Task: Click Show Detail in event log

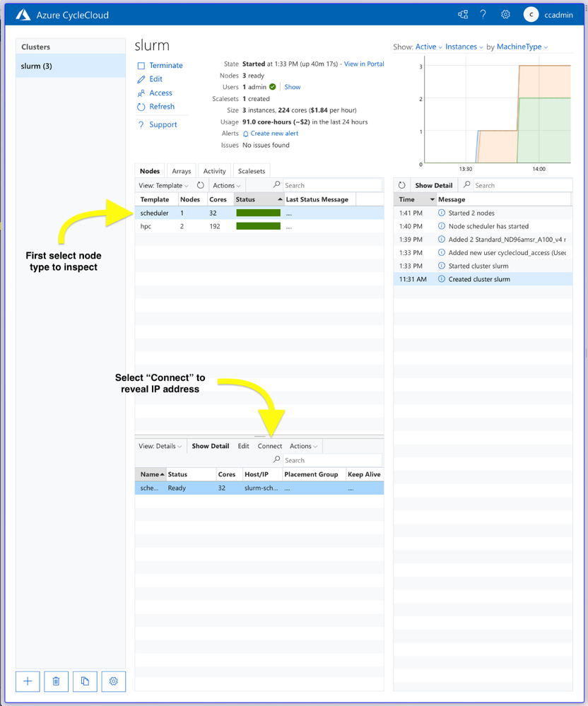Action: pyautogui.click(x=433, y=185)
